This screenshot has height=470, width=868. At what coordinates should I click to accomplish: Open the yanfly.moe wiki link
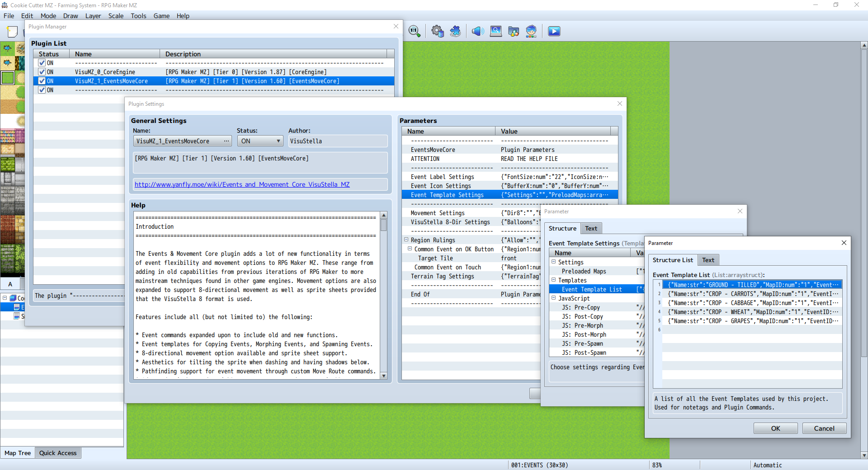[x=242, y=184]
